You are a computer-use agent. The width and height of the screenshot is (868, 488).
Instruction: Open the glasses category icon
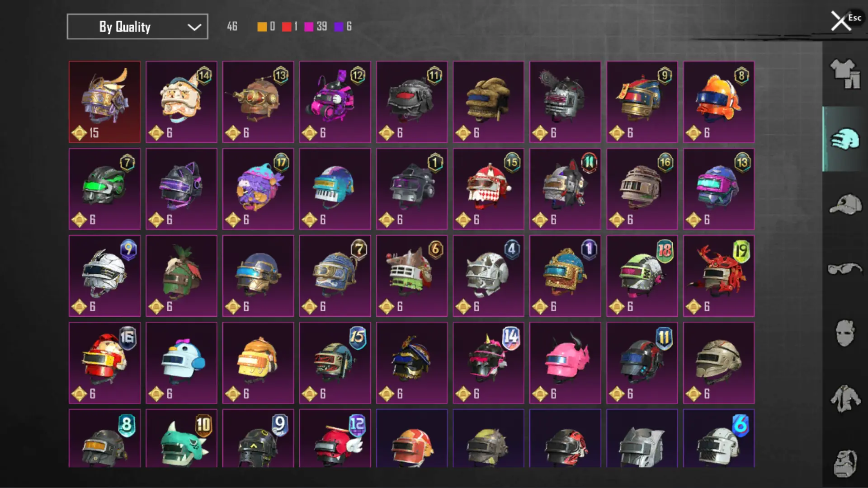pyautogui.click(x=845, y=269)
